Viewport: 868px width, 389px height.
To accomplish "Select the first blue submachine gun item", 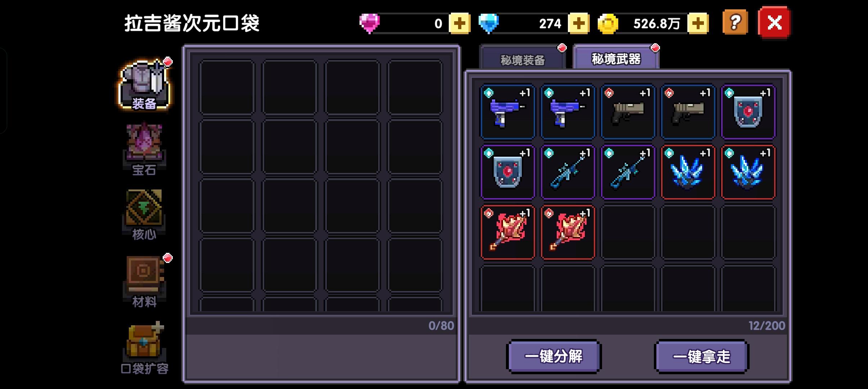I will click(x=508, y=112).
